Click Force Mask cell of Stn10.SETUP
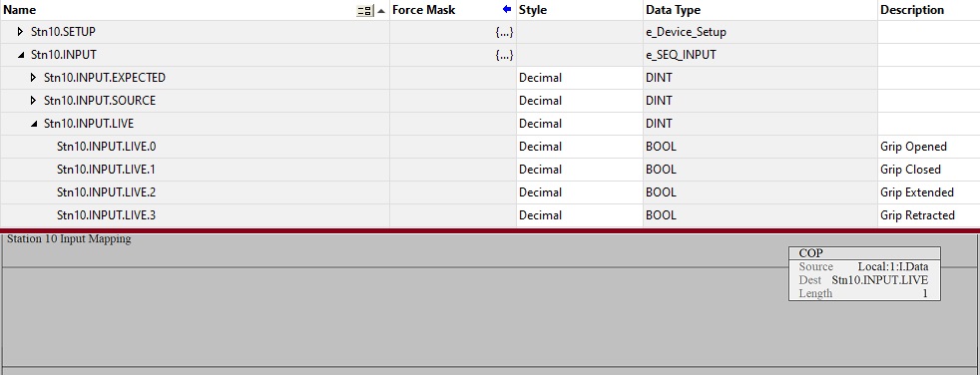Viewport: 980px width, 375px height. (x=453, y=32)
